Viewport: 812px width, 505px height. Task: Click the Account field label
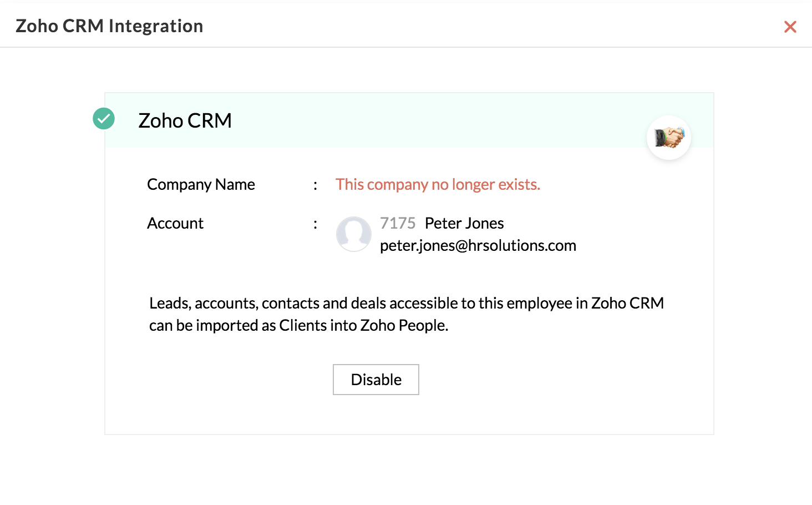pyautogui.click(x=175, y=223)
